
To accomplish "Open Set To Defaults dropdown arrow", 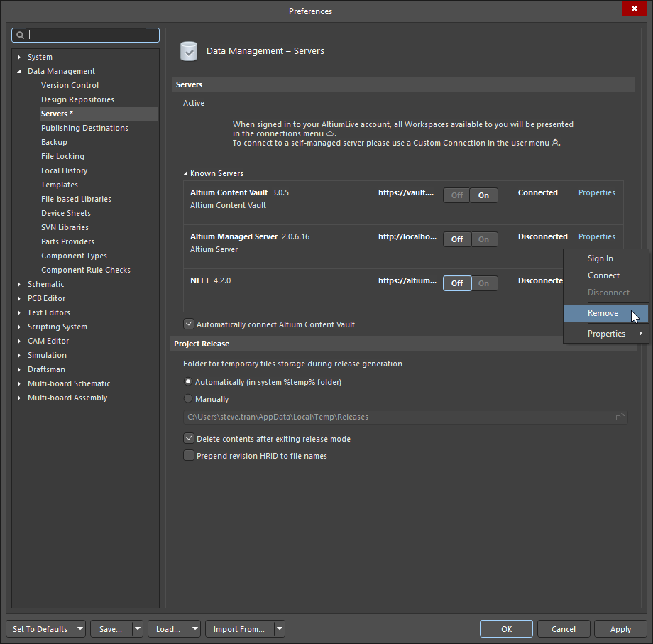I will pos(80,628).
